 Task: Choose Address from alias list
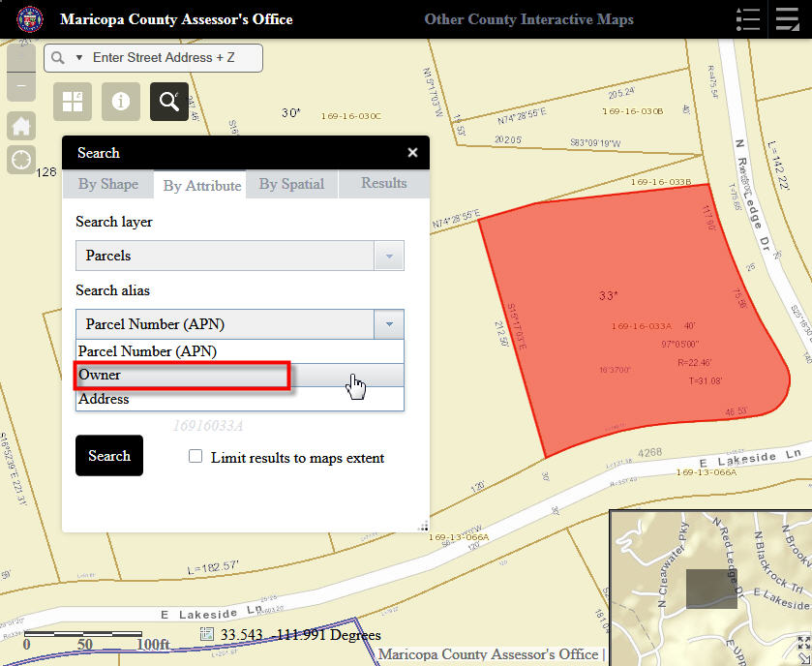(240, 399)
